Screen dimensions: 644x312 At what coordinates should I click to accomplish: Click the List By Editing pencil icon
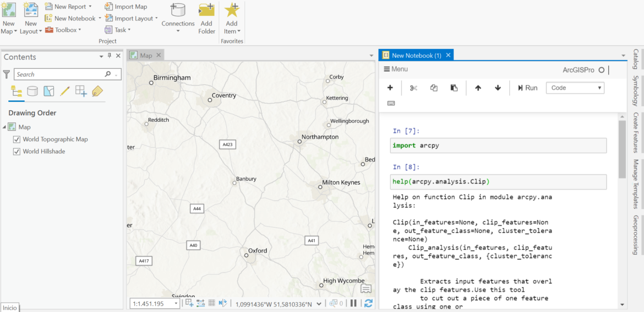pos(65,91)
